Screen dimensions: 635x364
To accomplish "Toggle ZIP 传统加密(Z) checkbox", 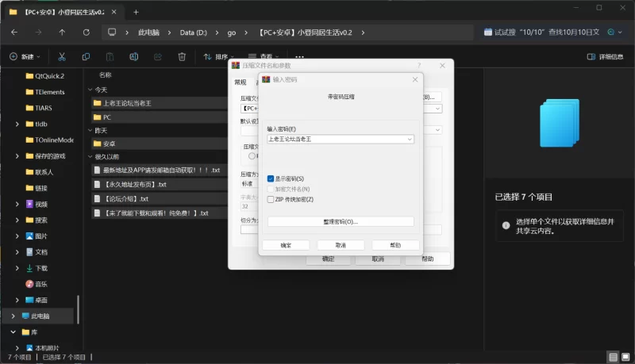I will (271, 199).
